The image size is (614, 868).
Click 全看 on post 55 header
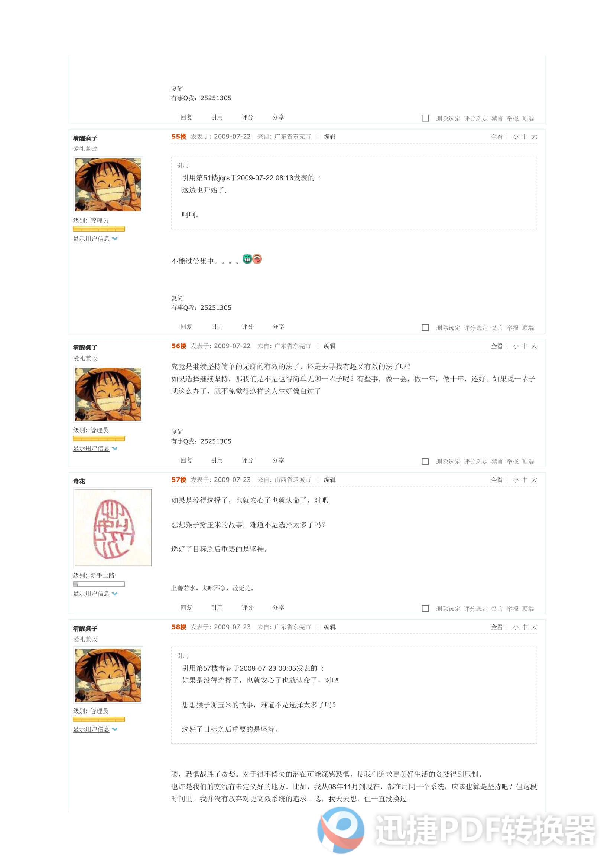coord(497,137)
